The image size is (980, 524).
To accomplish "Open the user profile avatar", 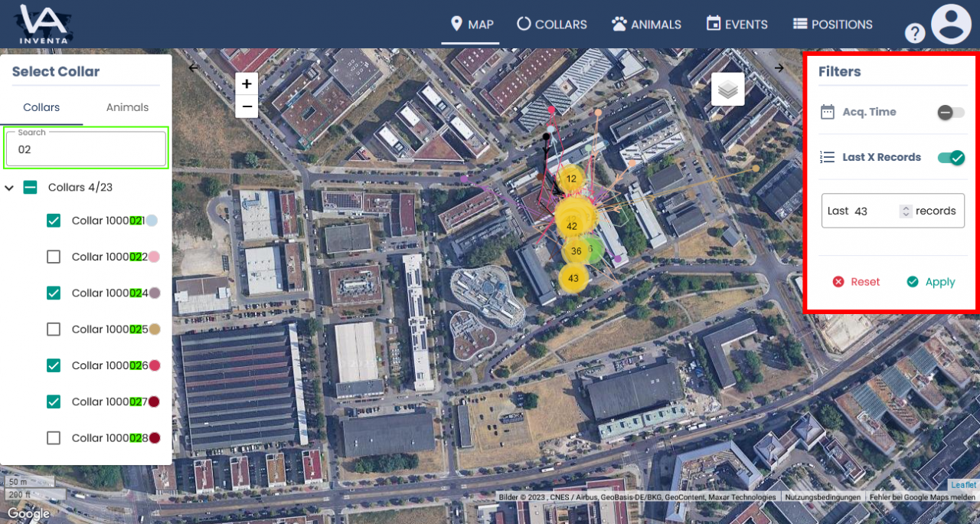I will 951,24.
